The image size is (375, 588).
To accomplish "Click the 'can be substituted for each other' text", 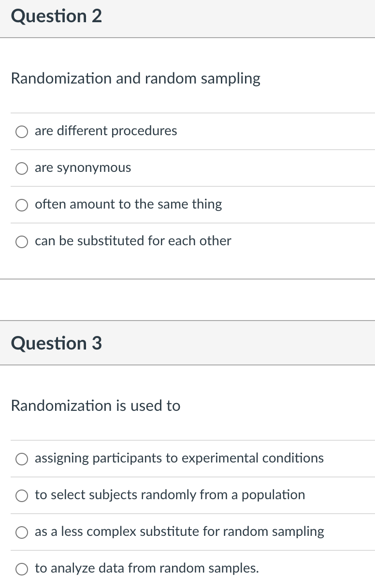I will (x=133, y=241).
